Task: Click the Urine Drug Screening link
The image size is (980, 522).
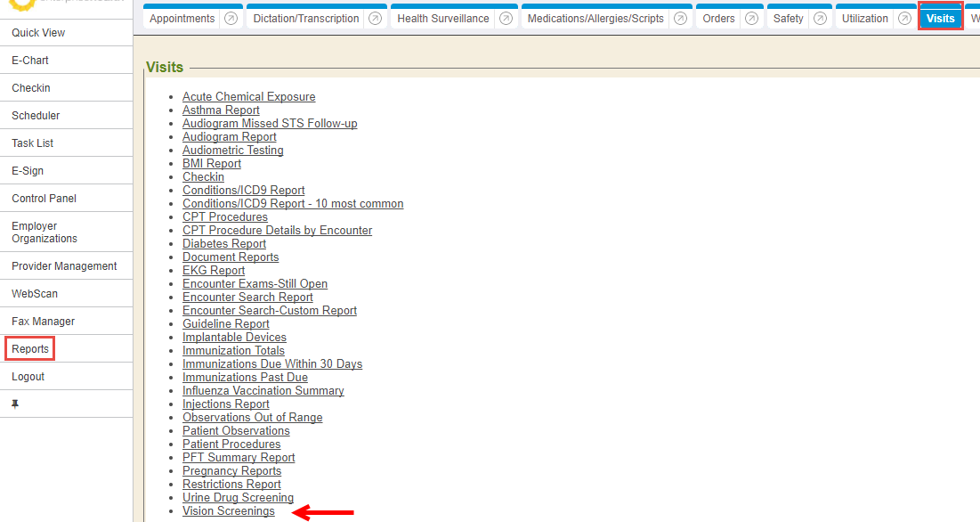Action: click(x=238, y=498)
